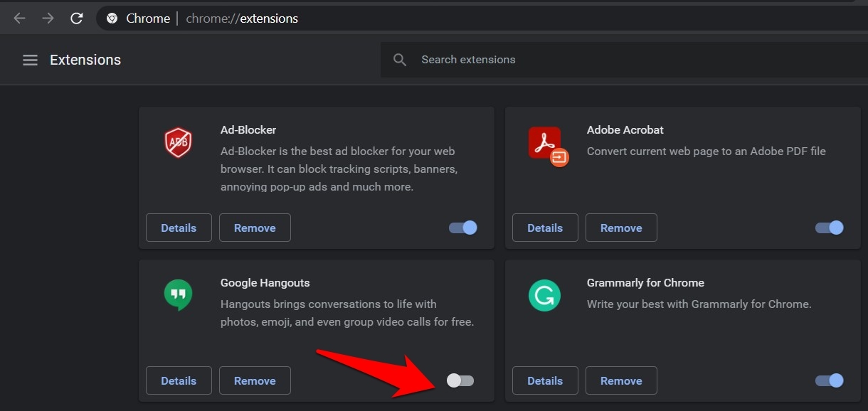Viewport: 868px width, 411px height.
Task: Remove the Google Hangouts extension
Action: click(255, 380)
